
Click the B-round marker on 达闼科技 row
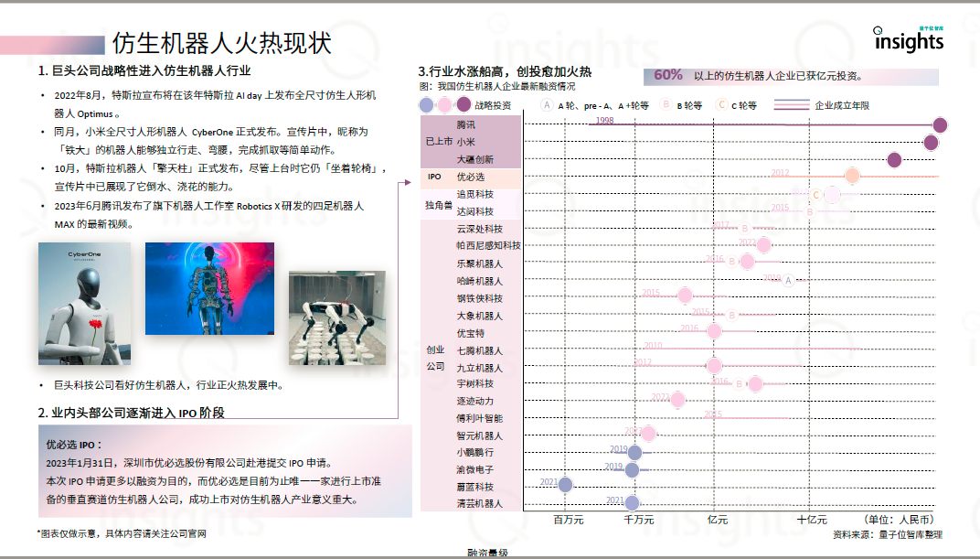click(x=809, y=212)
